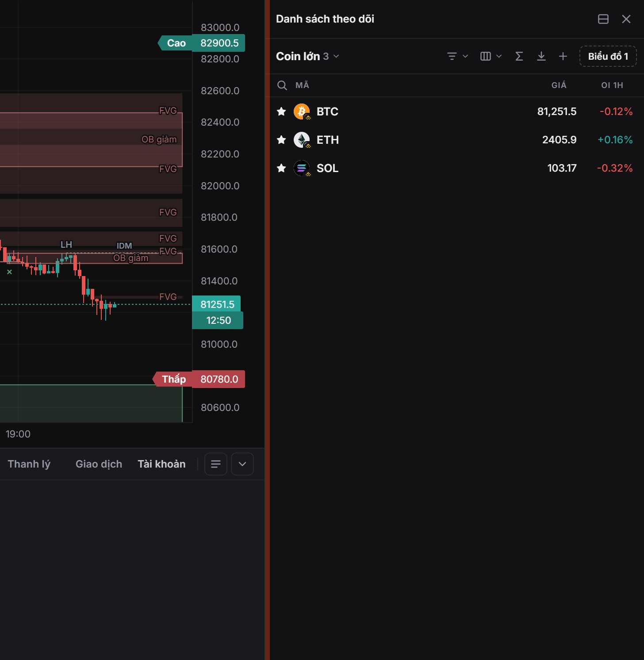This screenshot has width=644, height=660.
Task: Add a symbol with plus icon
Action: 563,56
